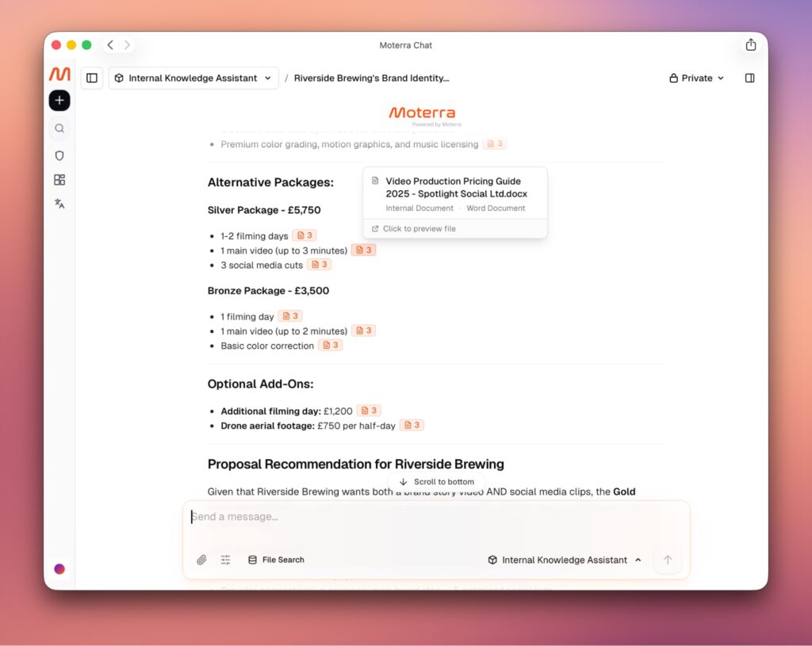
Task: Click the share icon in title bar
Action: (x=750, y=45)
